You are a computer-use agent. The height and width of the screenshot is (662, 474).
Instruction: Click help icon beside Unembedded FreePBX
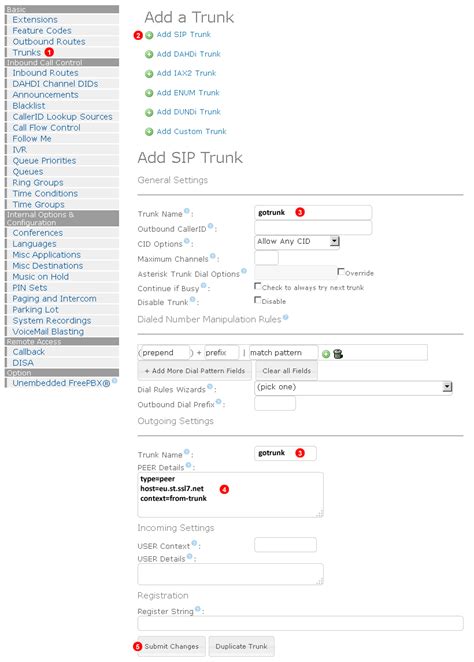point(114,381)
